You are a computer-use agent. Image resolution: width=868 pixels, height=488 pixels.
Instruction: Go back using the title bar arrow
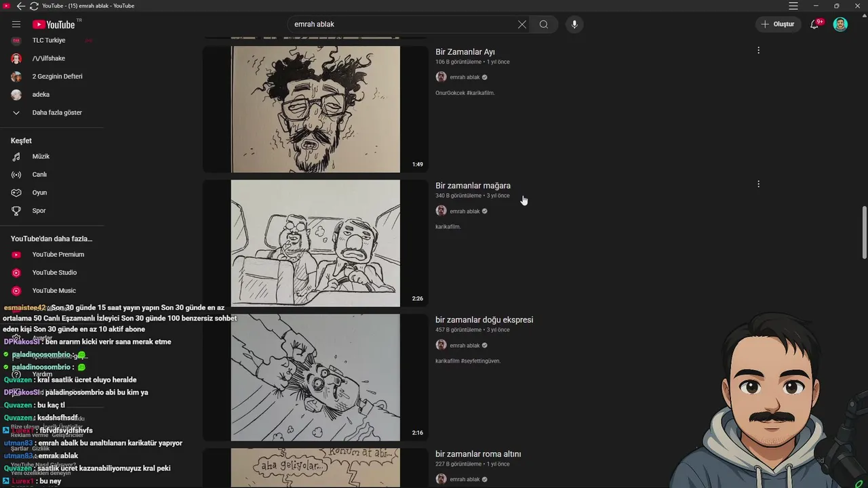tap(20, 6)
